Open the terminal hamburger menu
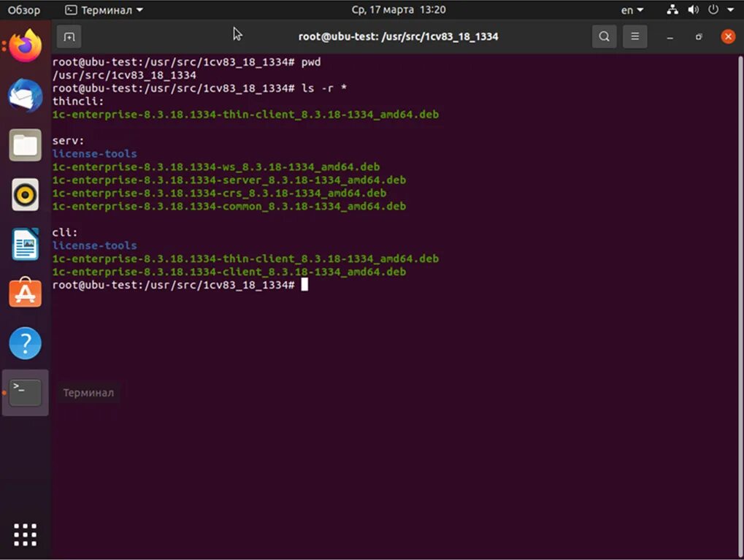This screenshot has height=560, width=744. click(635, 37)
